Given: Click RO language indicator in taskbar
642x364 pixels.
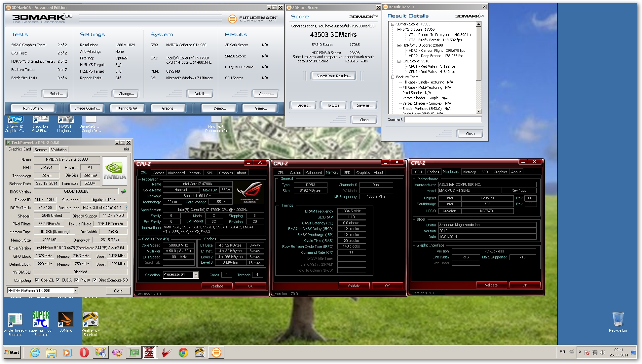Looking at the screenshot, I should pos(562,352).
